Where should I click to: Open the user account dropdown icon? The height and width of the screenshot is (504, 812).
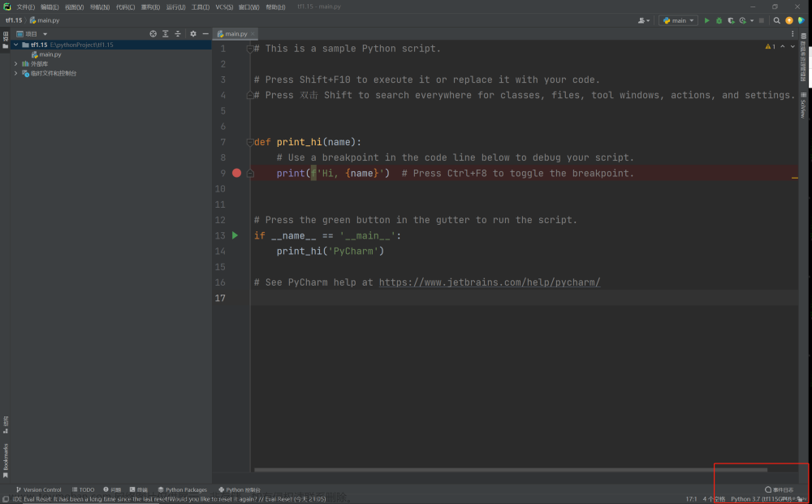(x=644, y=21)
